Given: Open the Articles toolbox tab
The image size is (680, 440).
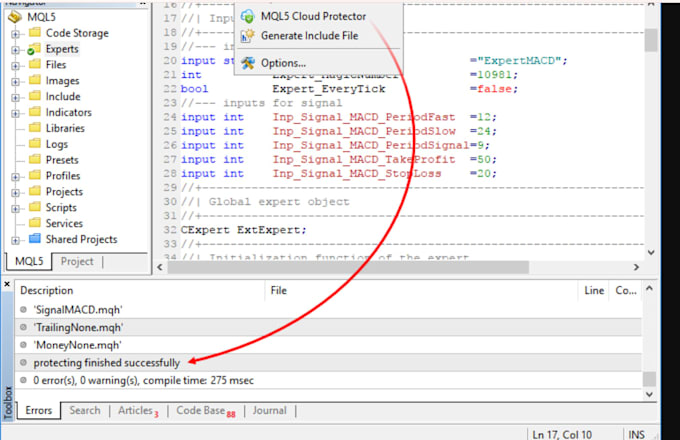Looking at the screenshot, I should pyautogui.click(x=138, y=411).
